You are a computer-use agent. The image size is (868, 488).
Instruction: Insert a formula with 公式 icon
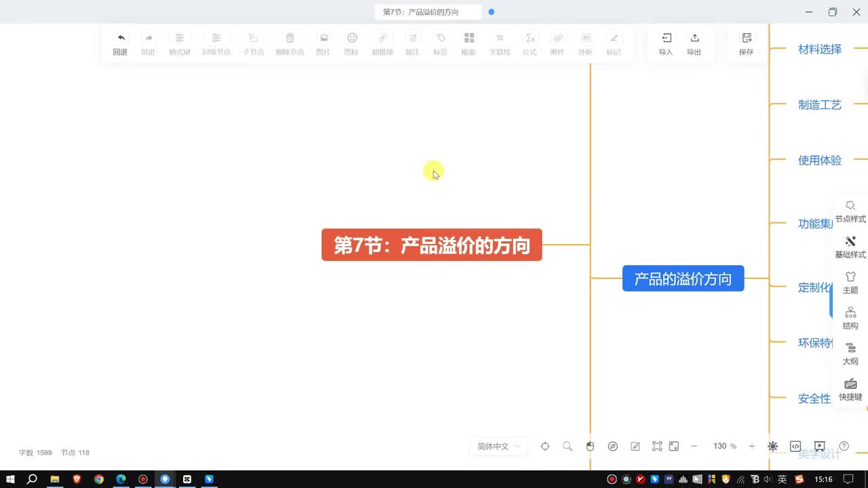tap(530, 38)
